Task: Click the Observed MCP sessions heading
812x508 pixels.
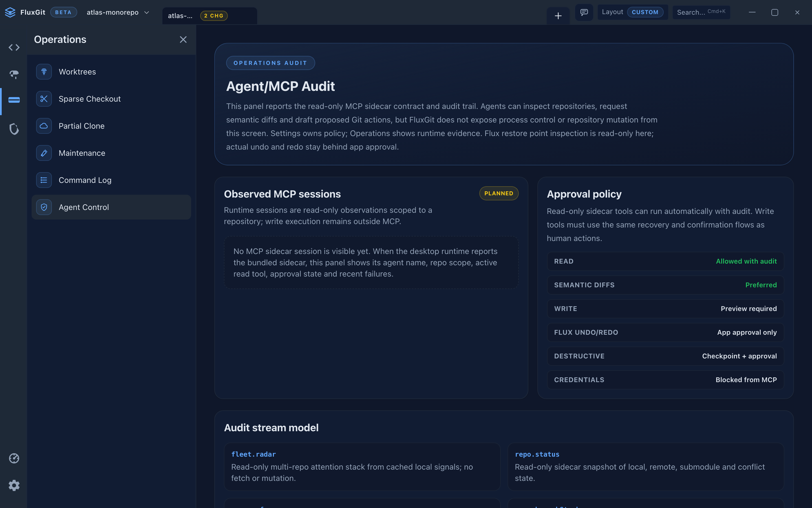Action: click(282, 194)
